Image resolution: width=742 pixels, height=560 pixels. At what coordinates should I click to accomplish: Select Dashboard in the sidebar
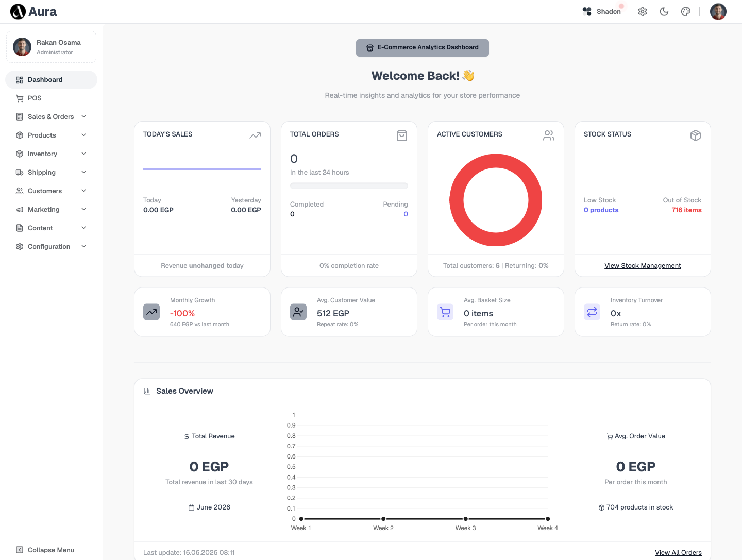tap(51, 80)
